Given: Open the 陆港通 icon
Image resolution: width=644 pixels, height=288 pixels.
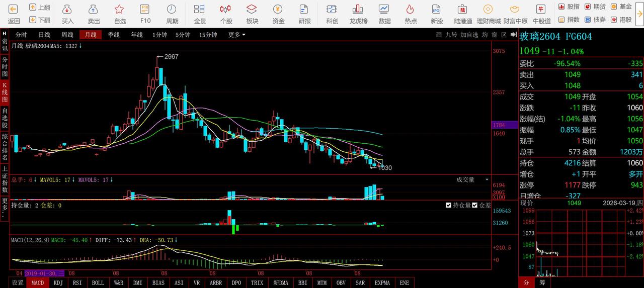Looking at the screenshot, I should [x=463, y=9].
